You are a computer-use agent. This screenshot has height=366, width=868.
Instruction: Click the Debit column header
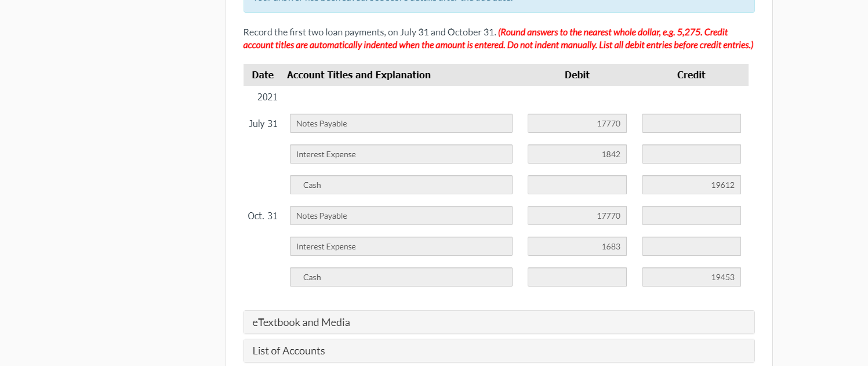pyautogui.click(x=576, y=75)
